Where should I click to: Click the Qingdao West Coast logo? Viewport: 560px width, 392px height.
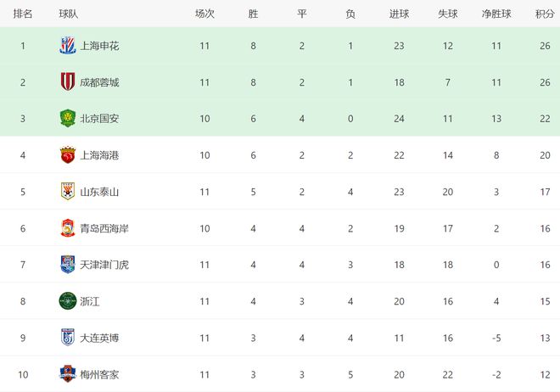click(x=67, y=228)
